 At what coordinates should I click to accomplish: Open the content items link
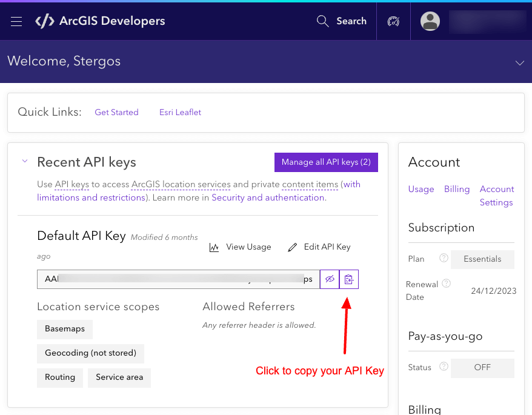tap(310, 184)
